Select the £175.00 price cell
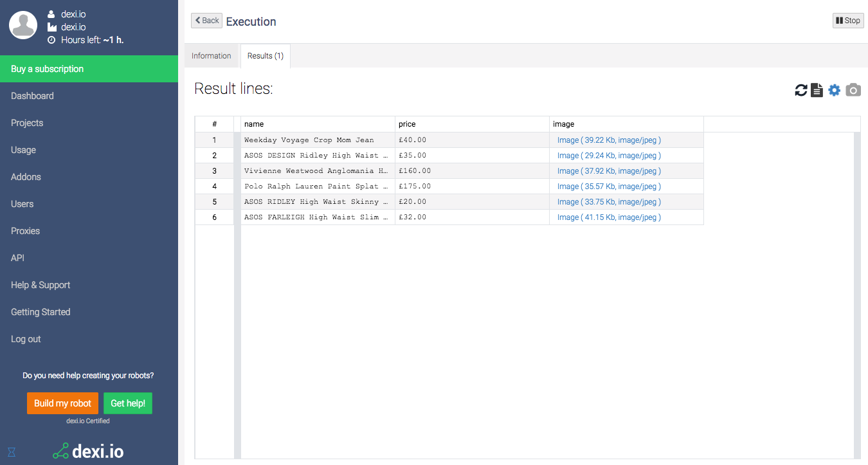 point(472,187)
